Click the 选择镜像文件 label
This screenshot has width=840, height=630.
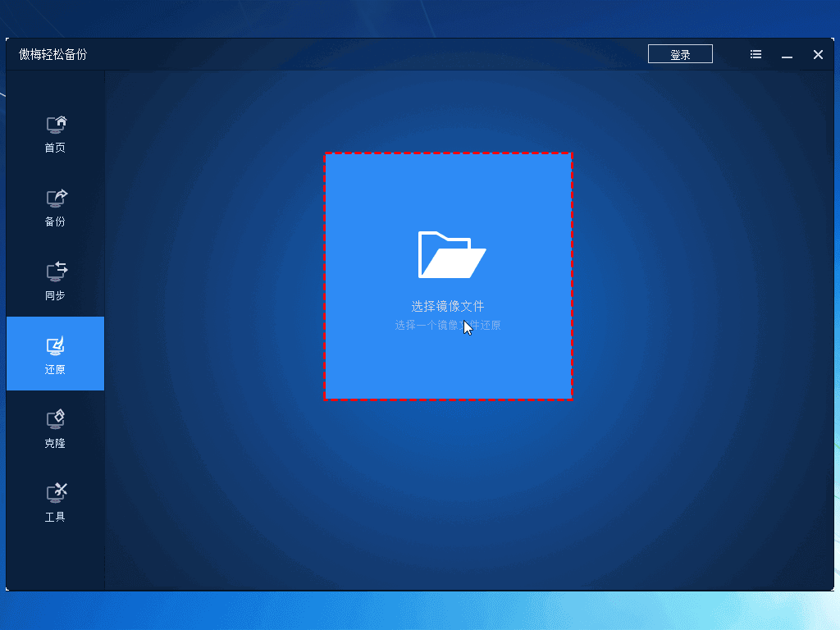(448, 306)
